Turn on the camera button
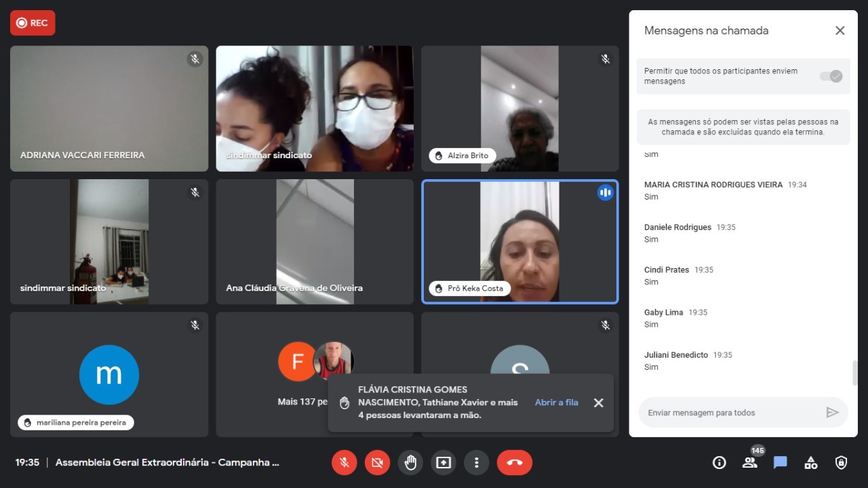This screenshot has height=488, width=868. [377, 463]
